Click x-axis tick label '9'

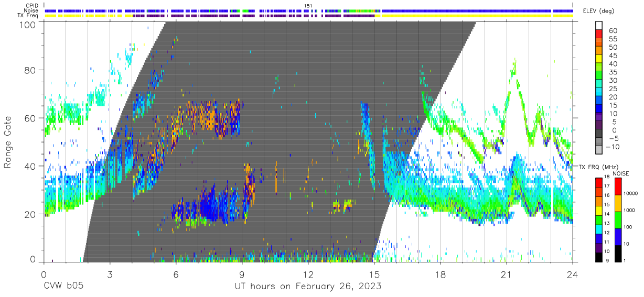(x=242, y=274)
